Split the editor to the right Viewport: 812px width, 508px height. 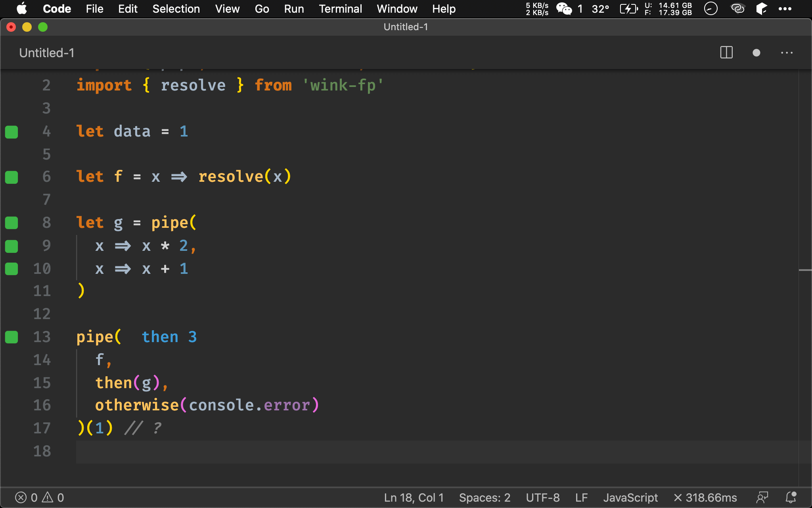coord(726,53)
